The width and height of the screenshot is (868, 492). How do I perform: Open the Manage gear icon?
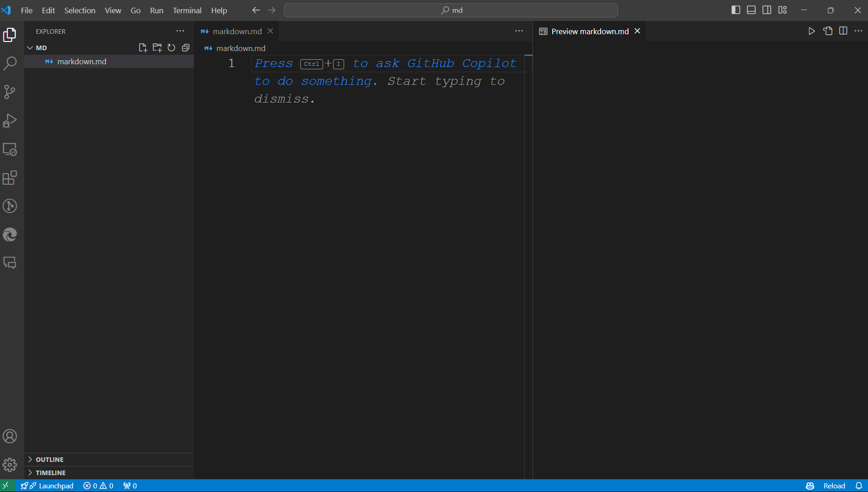tap(10, 465)
